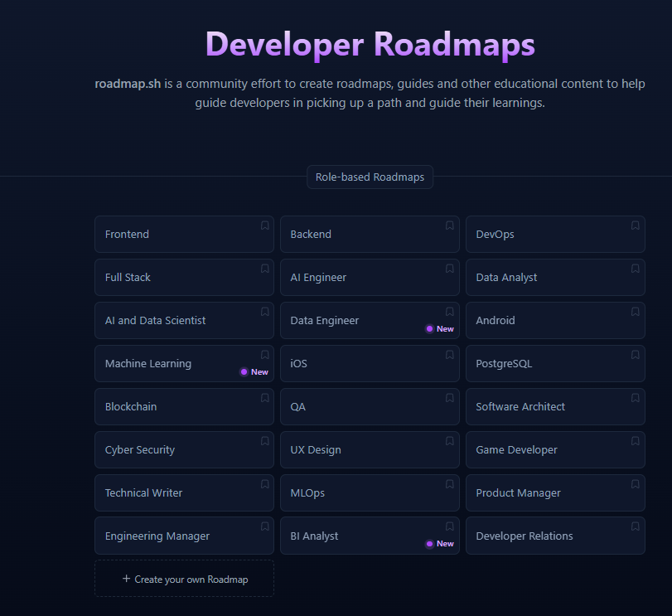Click the bold roadmap.sh text
This screenshot has width=672, height=616.
[x=128, y=84]
